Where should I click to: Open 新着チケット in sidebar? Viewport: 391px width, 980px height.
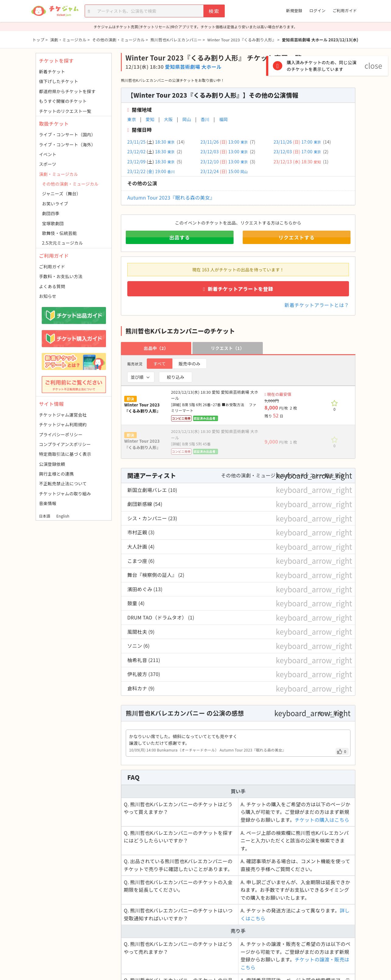pyautogui.click(x=52, y=71)
